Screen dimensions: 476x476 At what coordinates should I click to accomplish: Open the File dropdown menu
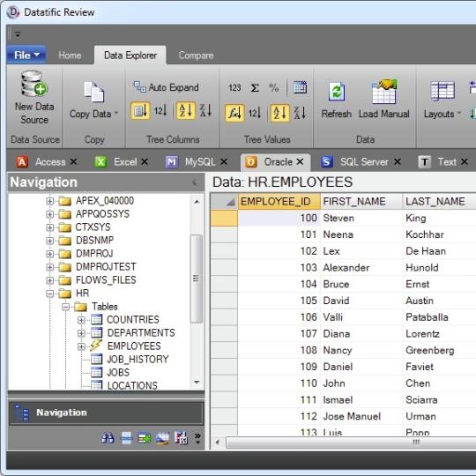(x=26, y=55)
